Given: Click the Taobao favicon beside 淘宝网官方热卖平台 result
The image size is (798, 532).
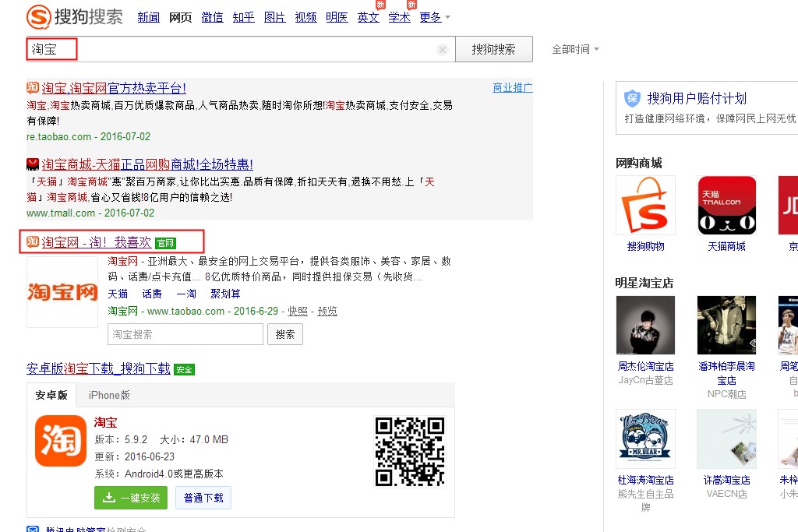Looking at the screenshot, I should point(33,87).
